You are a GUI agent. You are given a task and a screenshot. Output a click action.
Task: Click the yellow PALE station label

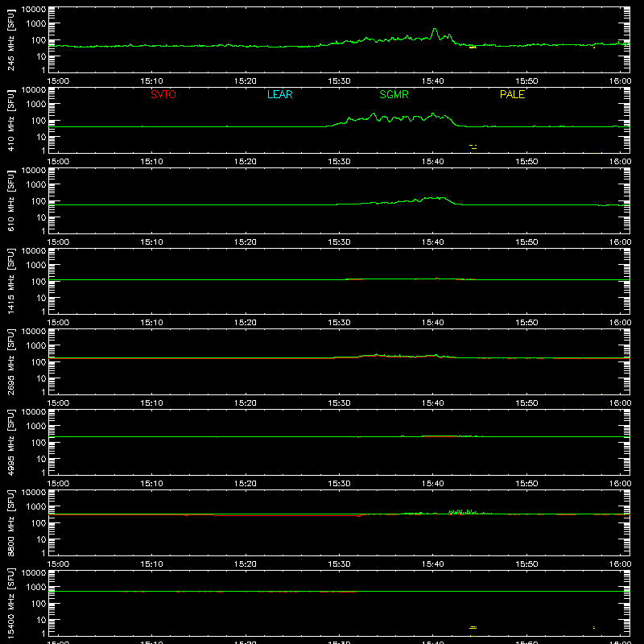[x=512, y=94]
